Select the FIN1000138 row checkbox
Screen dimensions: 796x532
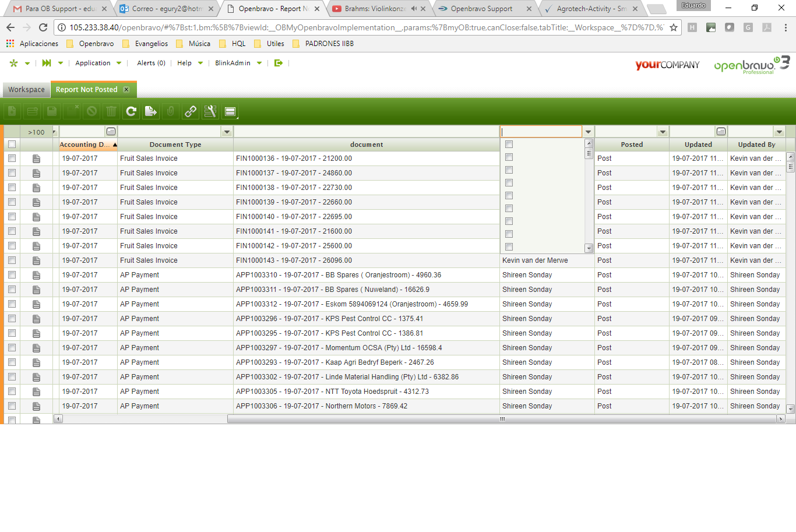coord(12,188)
